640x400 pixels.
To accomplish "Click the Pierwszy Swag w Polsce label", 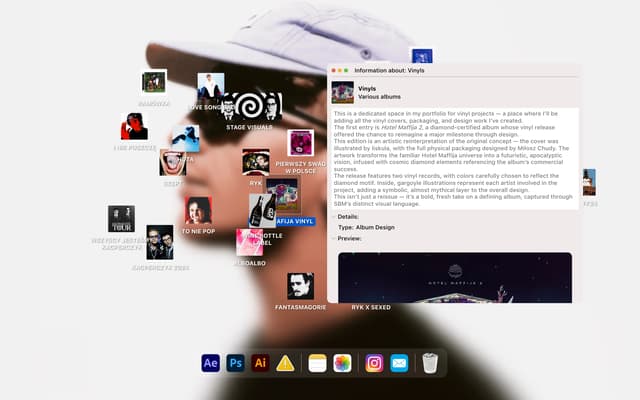I will 301,167.
